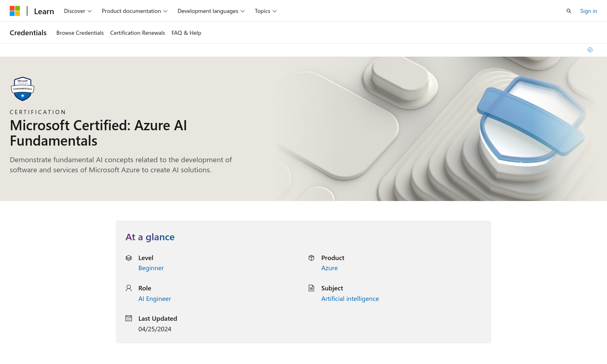Click the calendar icon beside Last Updated
This screenshot has width=607, height=364.
tap(129, 318)
